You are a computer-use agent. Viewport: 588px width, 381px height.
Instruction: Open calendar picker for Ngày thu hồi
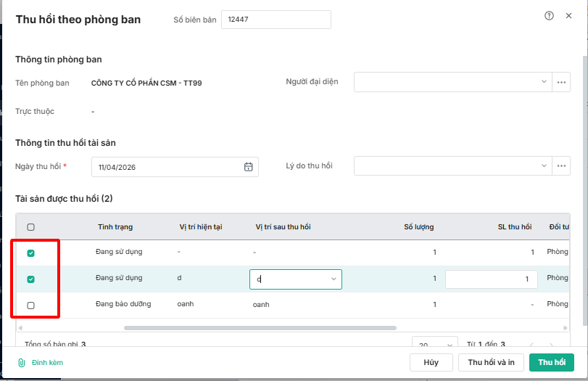pyautogui.click(x=248, y=167)
